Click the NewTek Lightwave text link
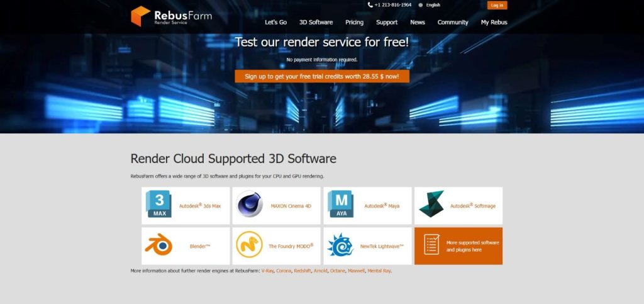 [x=382, y=247]
